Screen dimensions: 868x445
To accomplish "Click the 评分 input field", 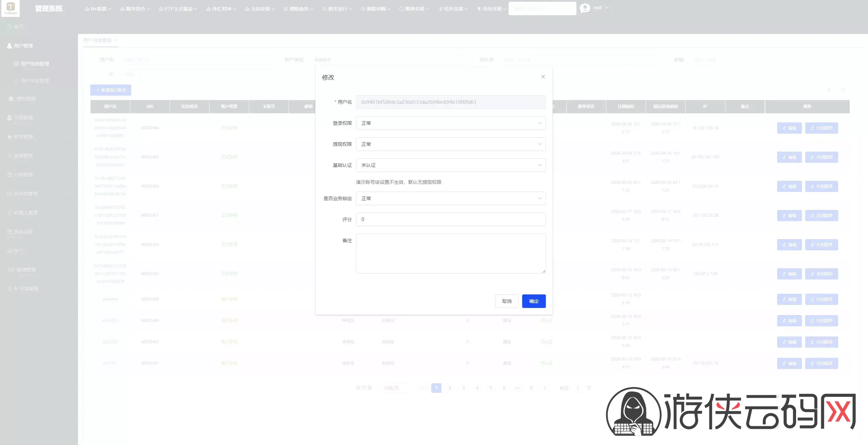I will pyautogui.click(x=451, y=219).
